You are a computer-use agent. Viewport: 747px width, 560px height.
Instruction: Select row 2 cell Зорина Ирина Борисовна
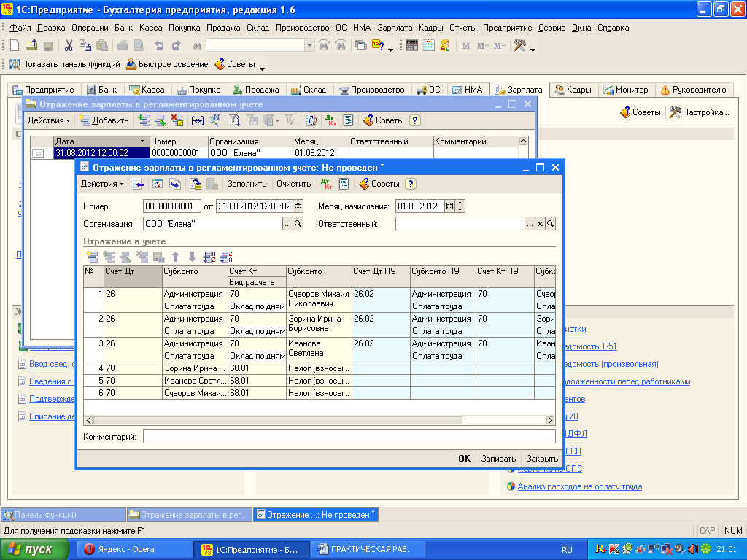(x=319, y=324)
